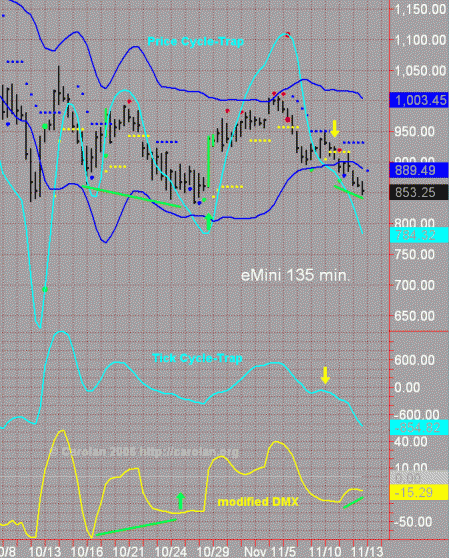The width and height of the screenshot is (449, 558).
Task: Select the 750.00 price axis label
Action: tap(414, 254)
